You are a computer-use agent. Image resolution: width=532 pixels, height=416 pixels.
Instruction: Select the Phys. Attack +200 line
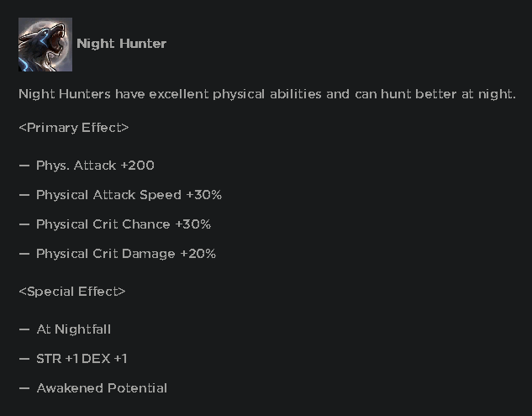point(95,166)
